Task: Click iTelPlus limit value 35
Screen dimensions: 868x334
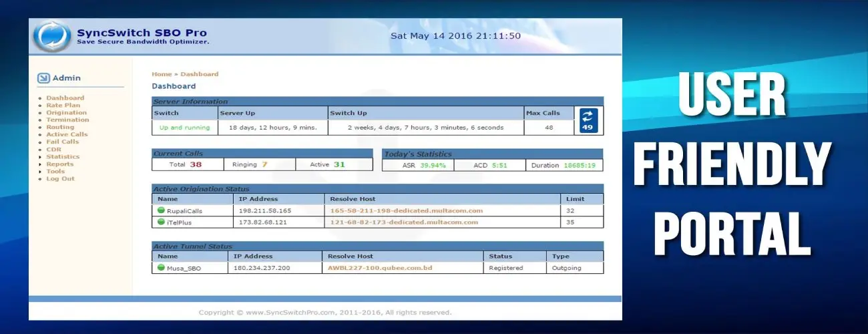Action: click(x=570, y=222)
